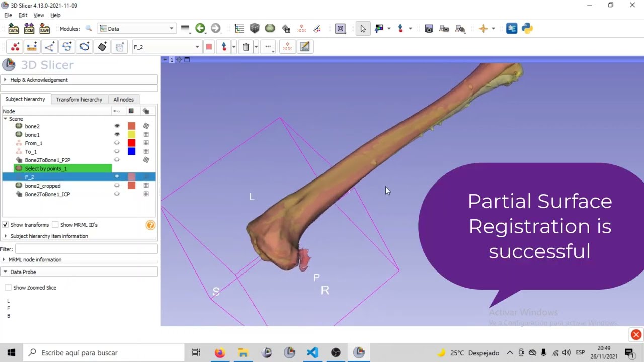Click the Markups module icon in markups toolbar
The width and height of the screenshot is (644, 362).
(x=287, y=47)
